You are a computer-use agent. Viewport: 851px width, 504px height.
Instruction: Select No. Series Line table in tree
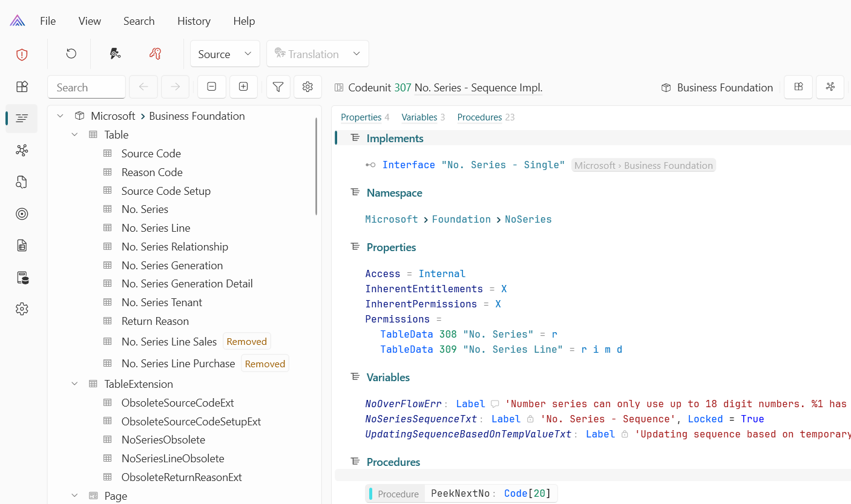click(156, 228)
